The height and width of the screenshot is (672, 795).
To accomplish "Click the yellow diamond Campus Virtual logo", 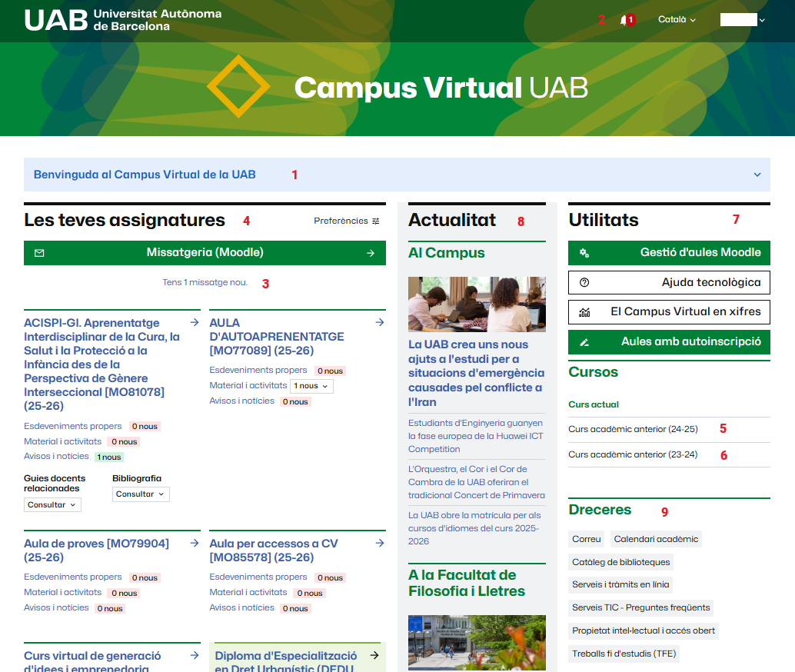I will (x=238, y=87).
